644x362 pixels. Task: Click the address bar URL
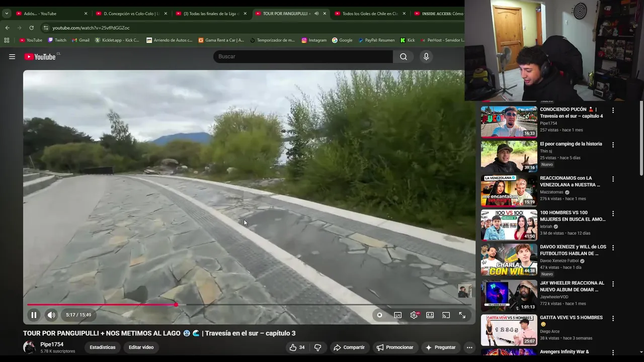click(x=91, y=28)
